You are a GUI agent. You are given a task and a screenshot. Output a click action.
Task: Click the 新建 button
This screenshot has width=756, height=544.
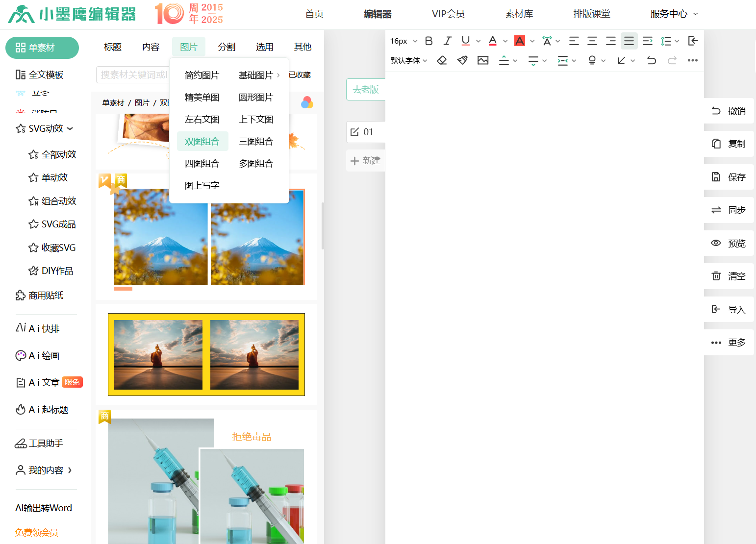pyautogui.click(x=366, y=161)
